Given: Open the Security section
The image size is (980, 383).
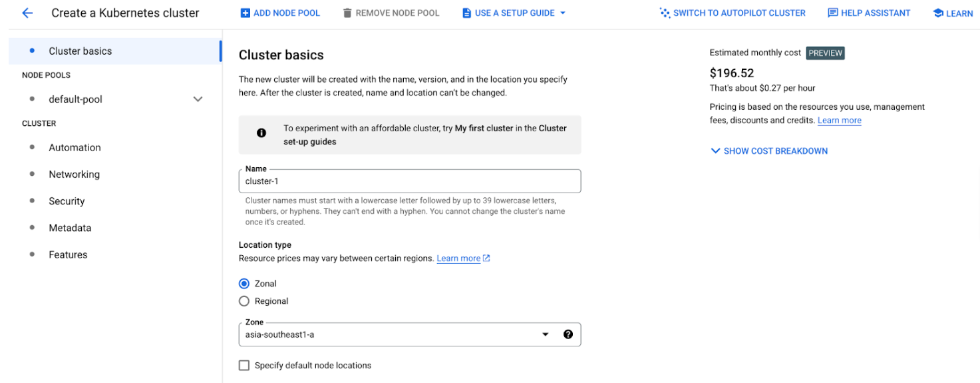Looking at the screenshot, I should click(67, 200).
